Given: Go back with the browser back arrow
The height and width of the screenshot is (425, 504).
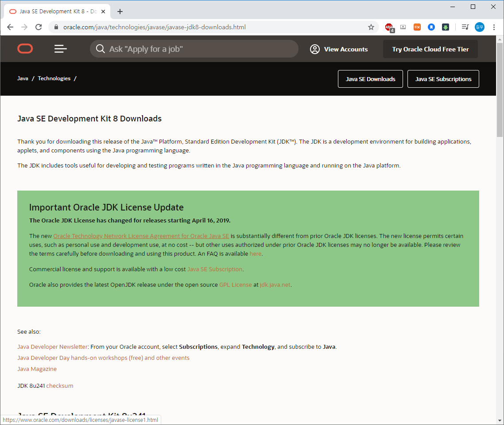Looking at the screenshot, I should point(10,27).
